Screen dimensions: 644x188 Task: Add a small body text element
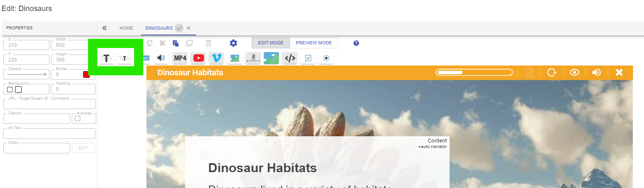click(x=124, y=58)
